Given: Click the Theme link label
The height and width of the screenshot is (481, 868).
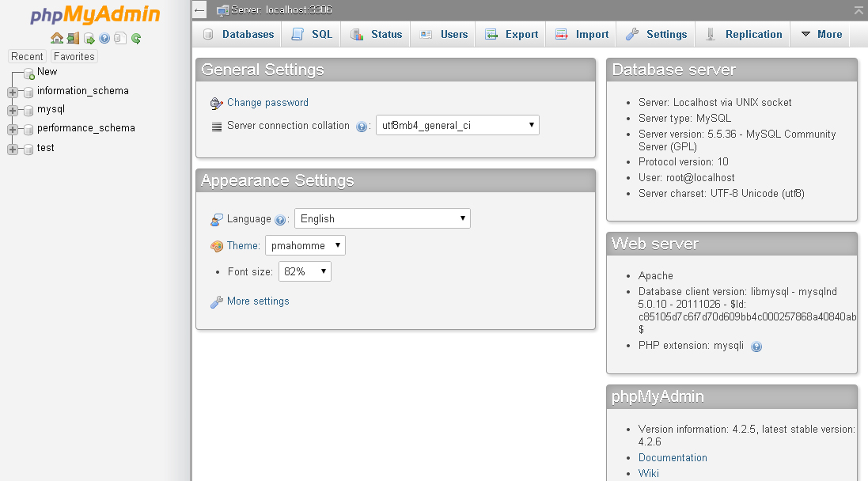Looking at the screenshot, I should [x=243, y=245].
